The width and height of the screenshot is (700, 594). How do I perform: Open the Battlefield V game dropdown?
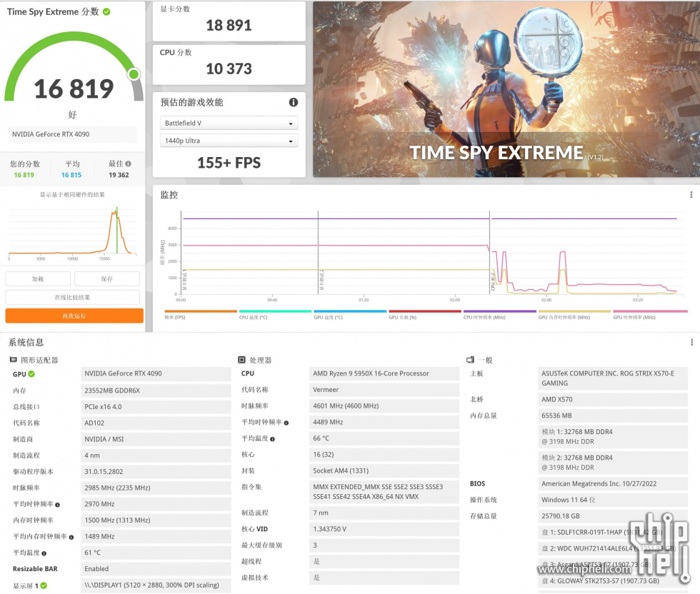(229, 124)
